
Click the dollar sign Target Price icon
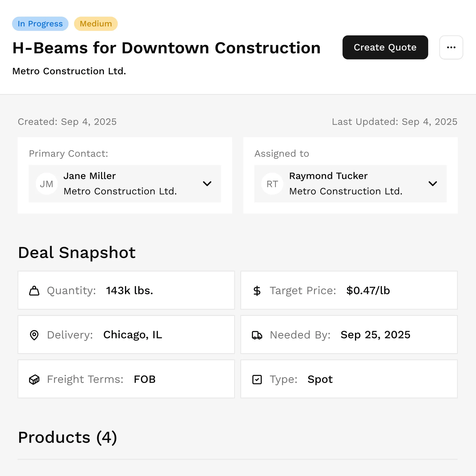coord(257,291)
